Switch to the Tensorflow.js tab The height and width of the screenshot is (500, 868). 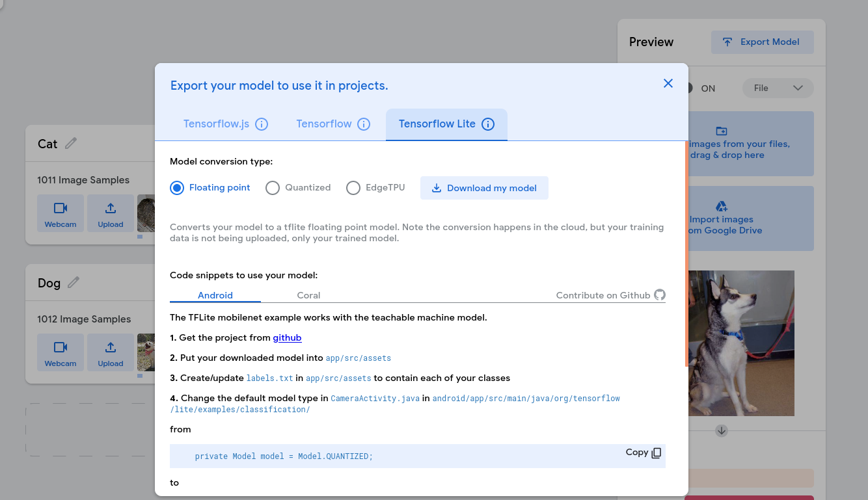coord(216,124)
